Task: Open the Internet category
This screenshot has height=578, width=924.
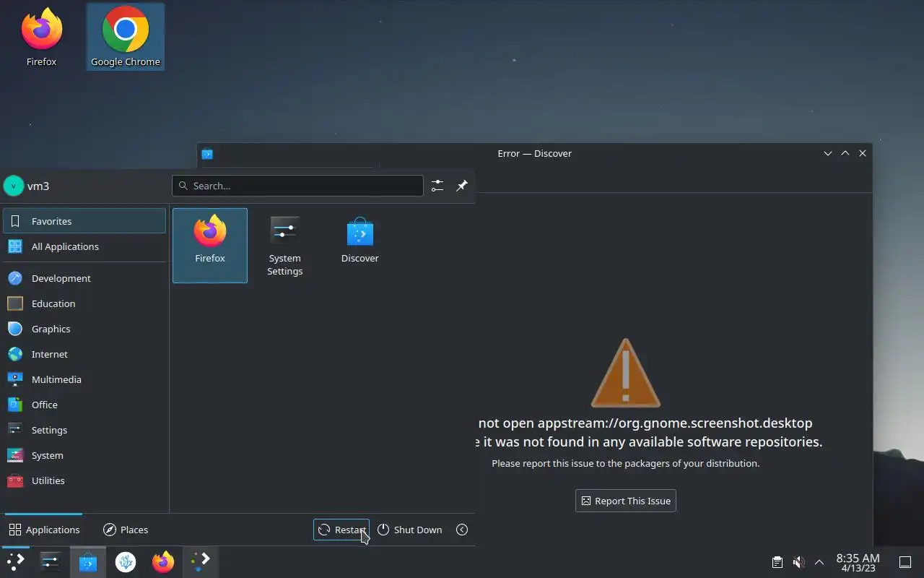Action: click(x=84, y=354)
